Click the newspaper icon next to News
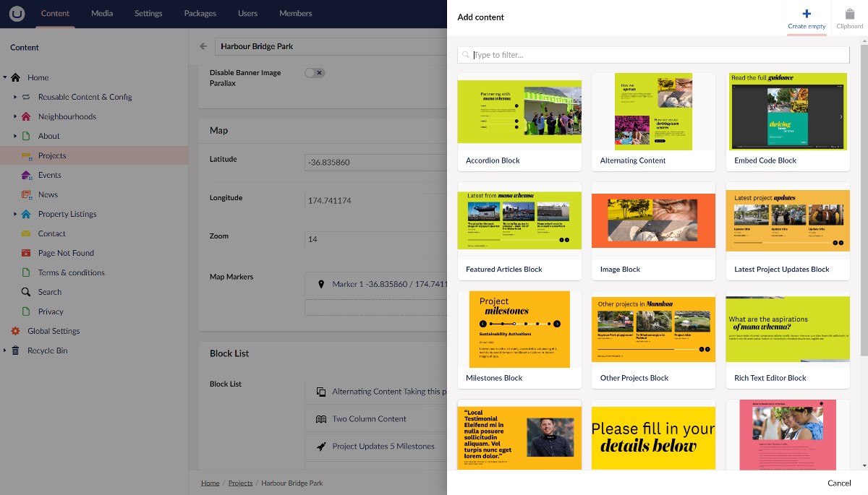 (x=27, y=194)
